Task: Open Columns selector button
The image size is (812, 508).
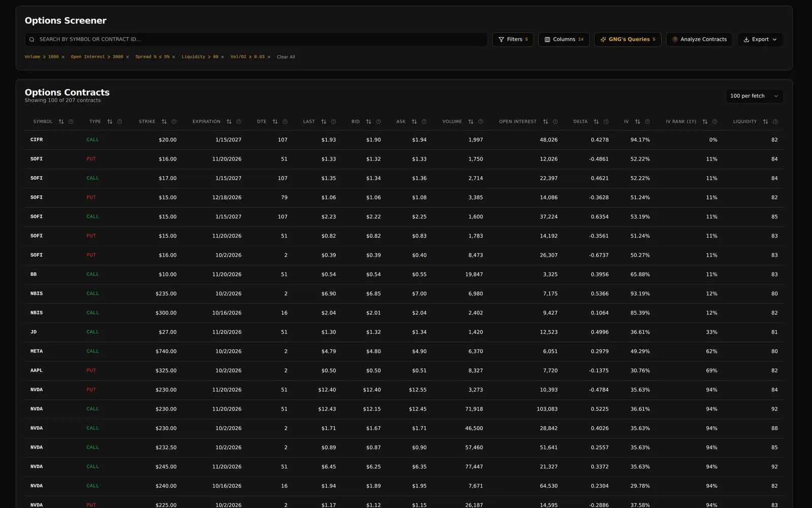Action: pyautogui.click(x=564, y=40)
